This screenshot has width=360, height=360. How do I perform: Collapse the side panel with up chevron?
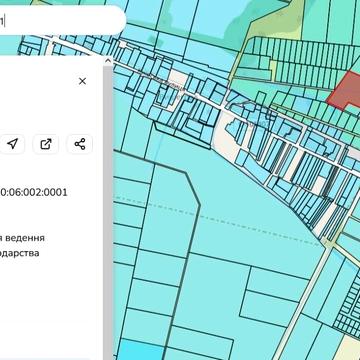tap(108, 61)
